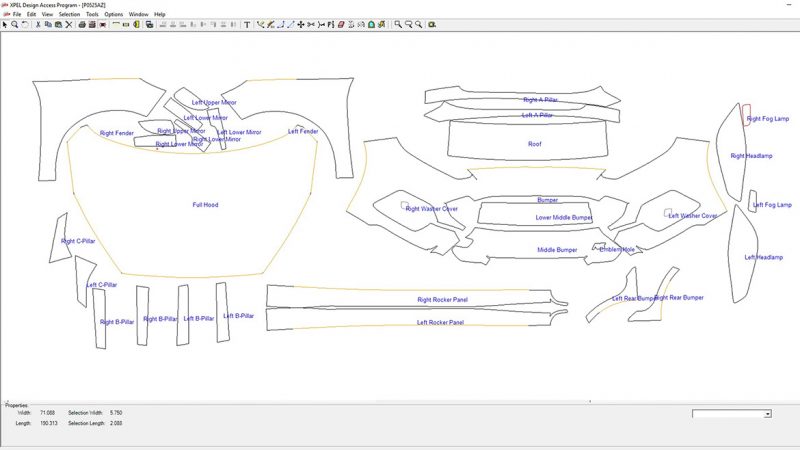Click the undo arrow icon

[24, 24]
